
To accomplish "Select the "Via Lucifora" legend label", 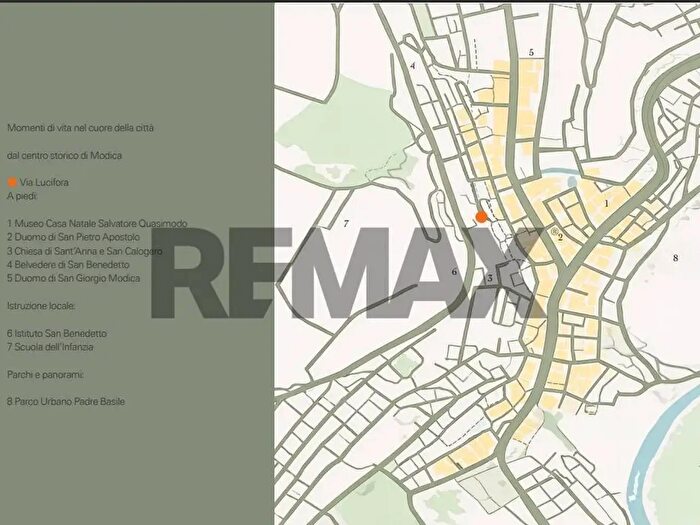I will [x=44, y=182].
